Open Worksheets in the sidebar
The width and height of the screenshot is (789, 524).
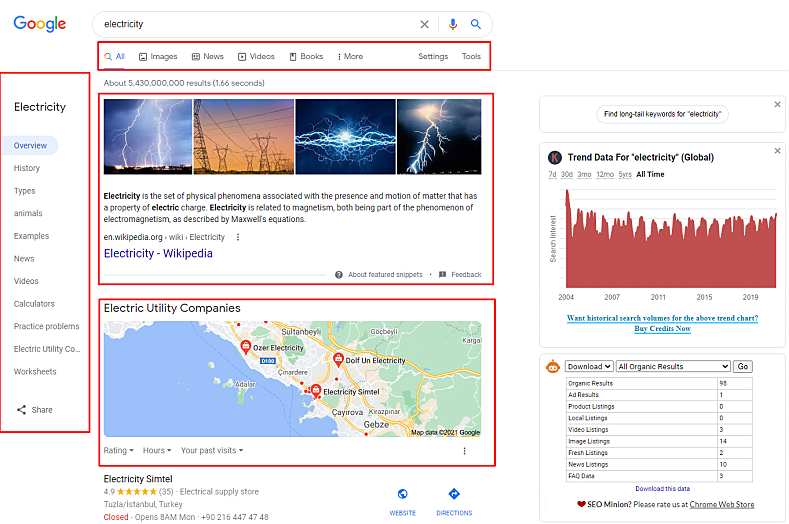pos(35,372)
